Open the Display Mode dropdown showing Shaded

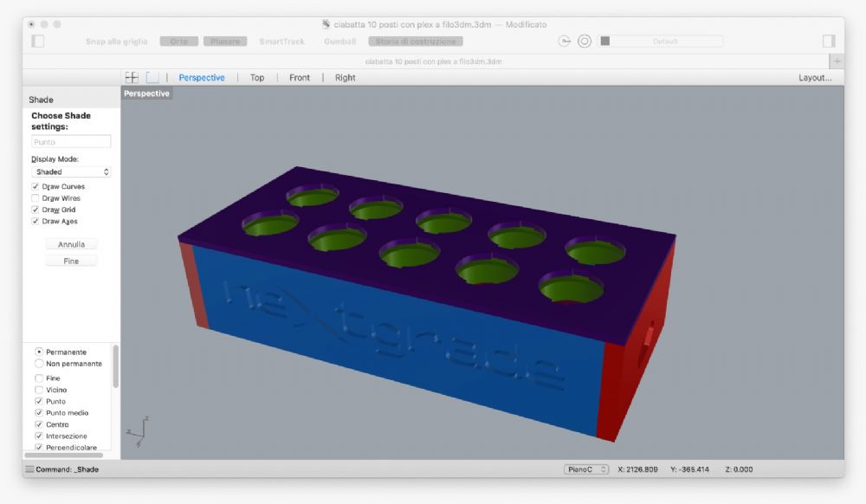[71, 171]
